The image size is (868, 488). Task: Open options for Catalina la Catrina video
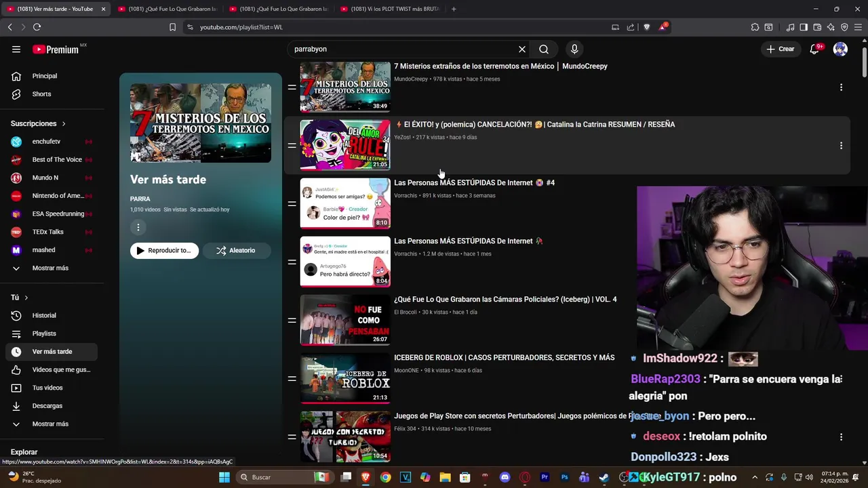841,146
